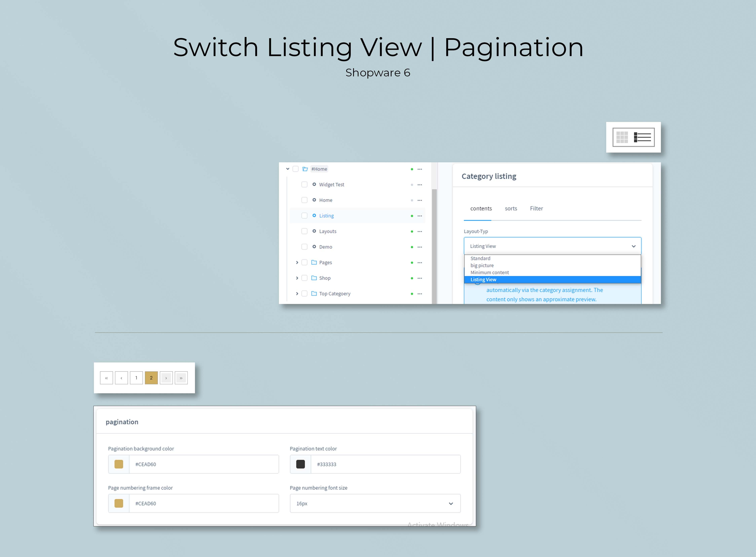Open Pagination text color swatch
756x557 pixels.
click(x=300, y=464)
